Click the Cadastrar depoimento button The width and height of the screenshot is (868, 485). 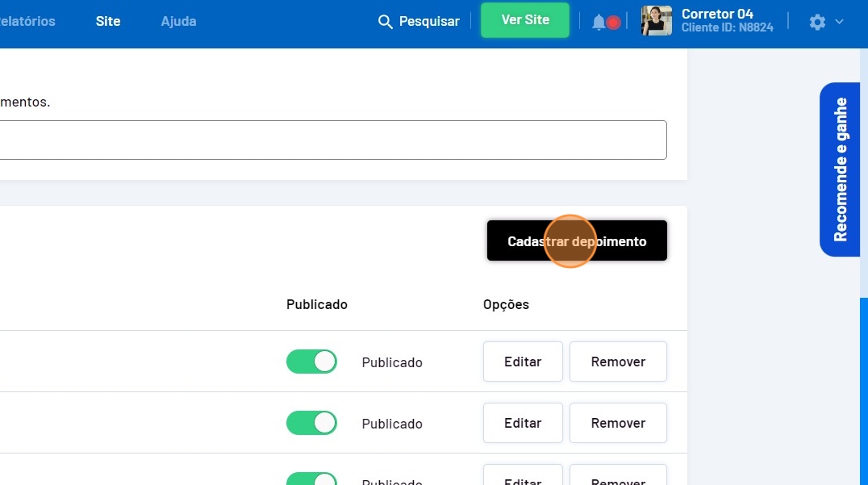coord(577,240)
